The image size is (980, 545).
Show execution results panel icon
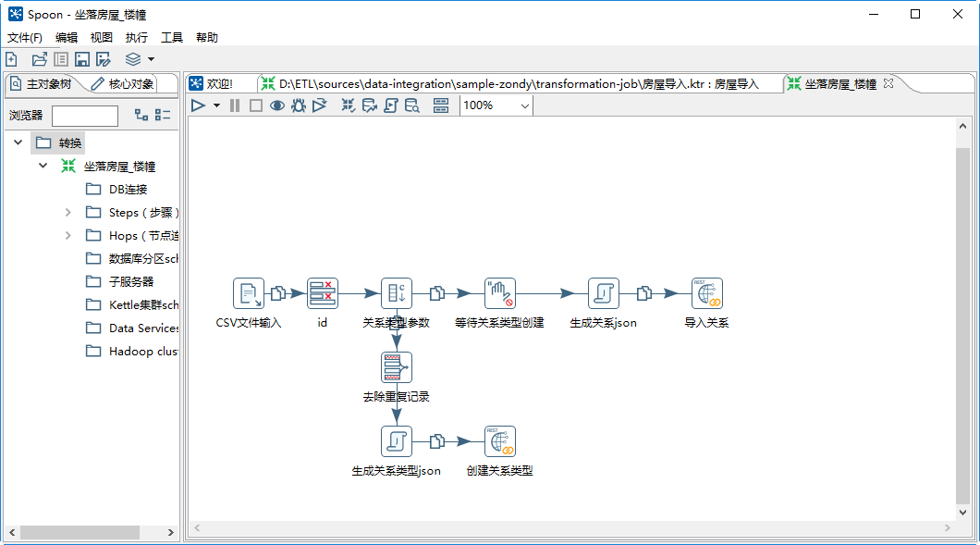(x=441, y=105)
